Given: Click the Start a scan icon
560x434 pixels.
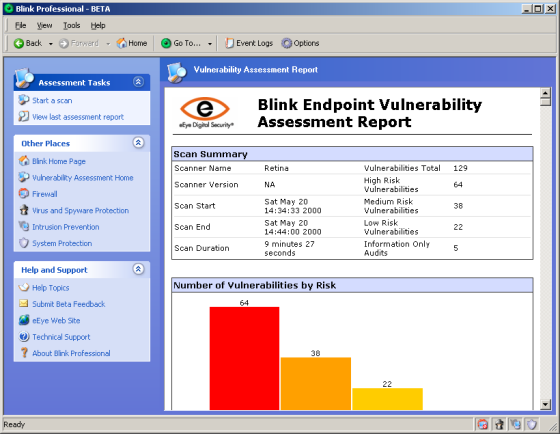Looking at the screenshot, I should (x=24, y=100).
